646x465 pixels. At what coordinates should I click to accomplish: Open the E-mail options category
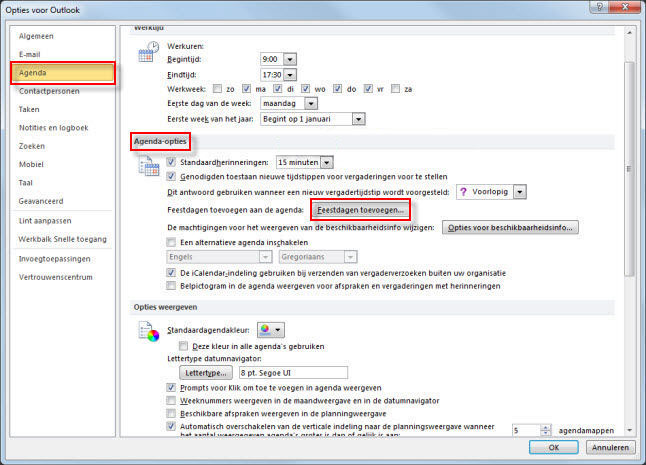30,54
